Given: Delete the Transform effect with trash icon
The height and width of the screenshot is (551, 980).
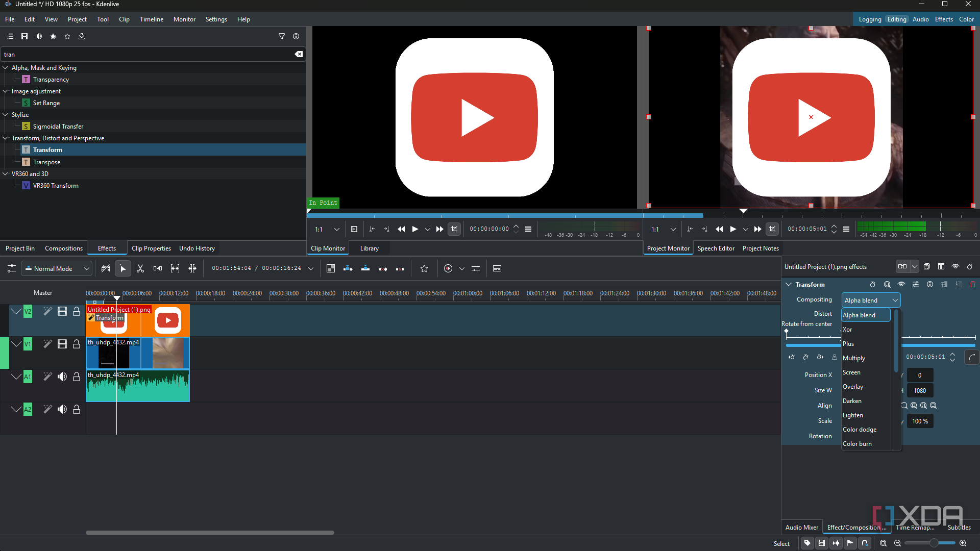Looking at the screenshot, I should pyautogui.click(x=973, y=284).
